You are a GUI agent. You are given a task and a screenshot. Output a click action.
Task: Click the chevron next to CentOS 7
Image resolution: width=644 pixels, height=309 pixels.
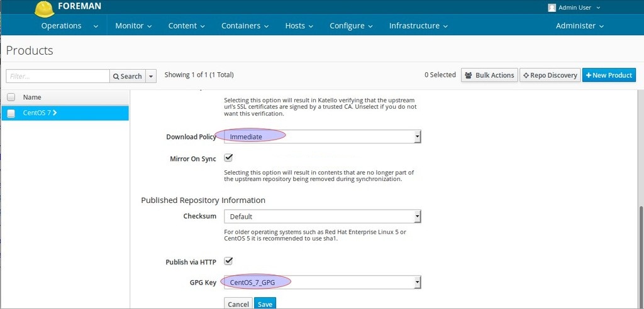[55, 113]
